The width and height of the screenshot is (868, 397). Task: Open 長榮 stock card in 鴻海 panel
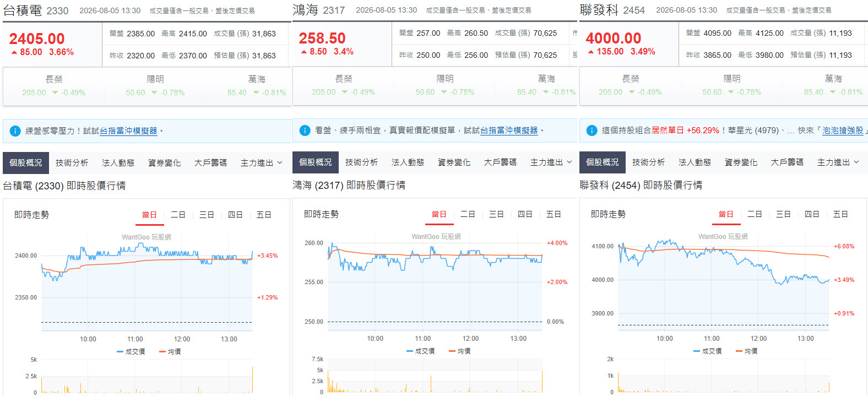[x=344, y=85]
